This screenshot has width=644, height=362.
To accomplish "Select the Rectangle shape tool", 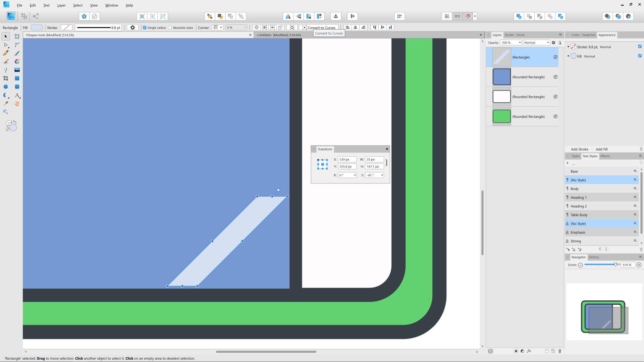I will click(x=17, y=78).
